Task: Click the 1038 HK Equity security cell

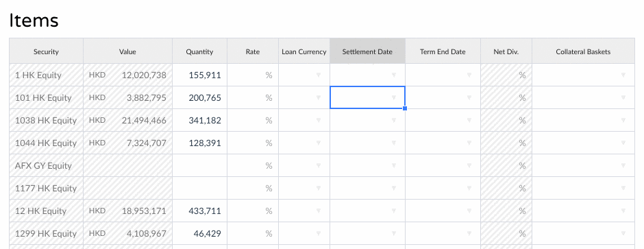Action: [x=46, y=121]
